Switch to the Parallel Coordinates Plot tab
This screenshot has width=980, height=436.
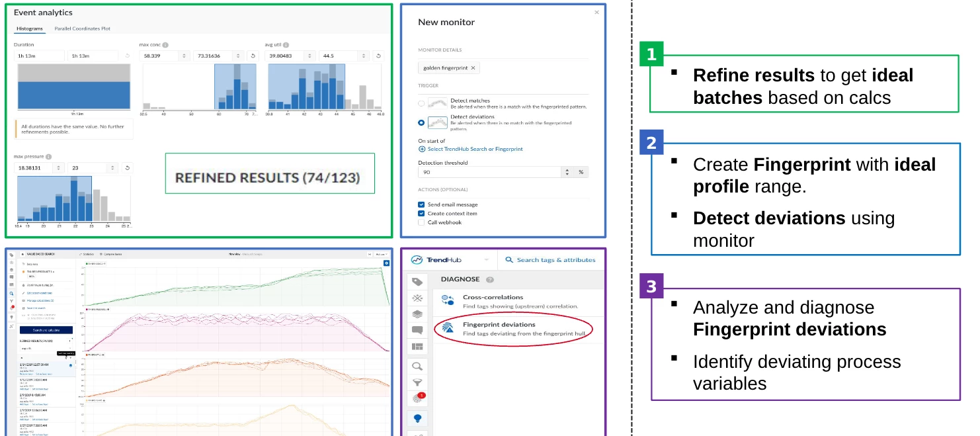pyautogui.click(x=83, y=29)
